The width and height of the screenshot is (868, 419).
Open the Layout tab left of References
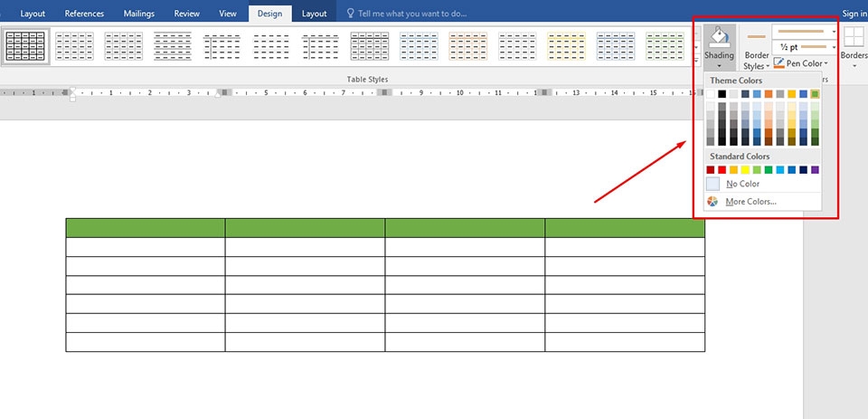tap(33, 14)
